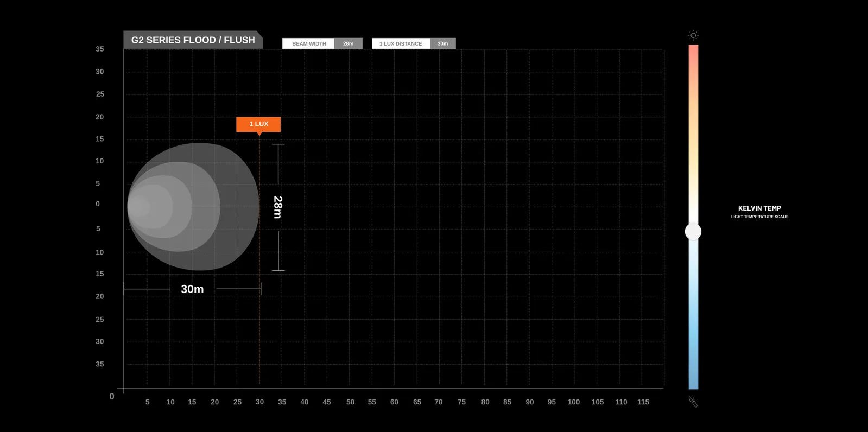This screenshot has width=868, height=432.
Task: Click the warm red top of the gradient bar
Action: [693, 52]
